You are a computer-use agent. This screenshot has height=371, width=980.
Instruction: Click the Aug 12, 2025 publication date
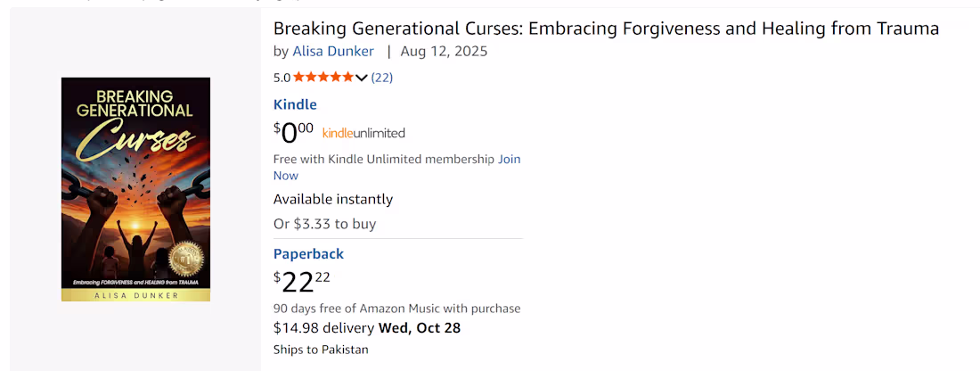pyautogui.click(x=444, y=52)
